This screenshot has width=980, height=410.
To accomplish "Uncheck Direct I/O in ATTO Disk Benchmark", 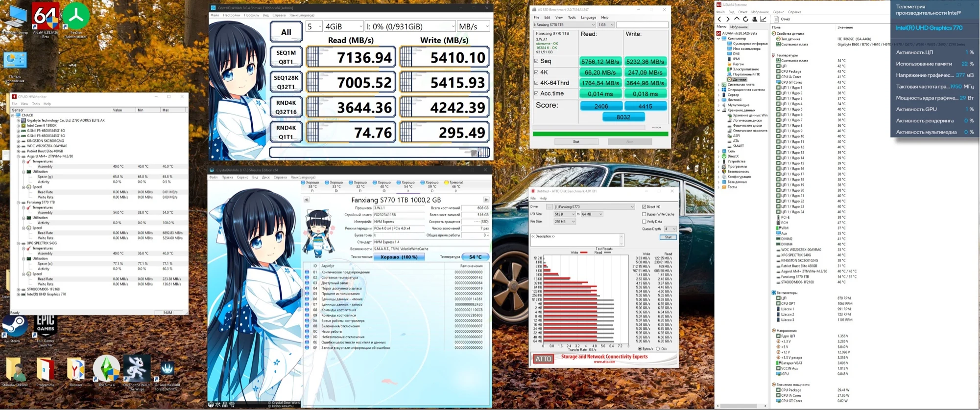I will (x=644, y=207).
